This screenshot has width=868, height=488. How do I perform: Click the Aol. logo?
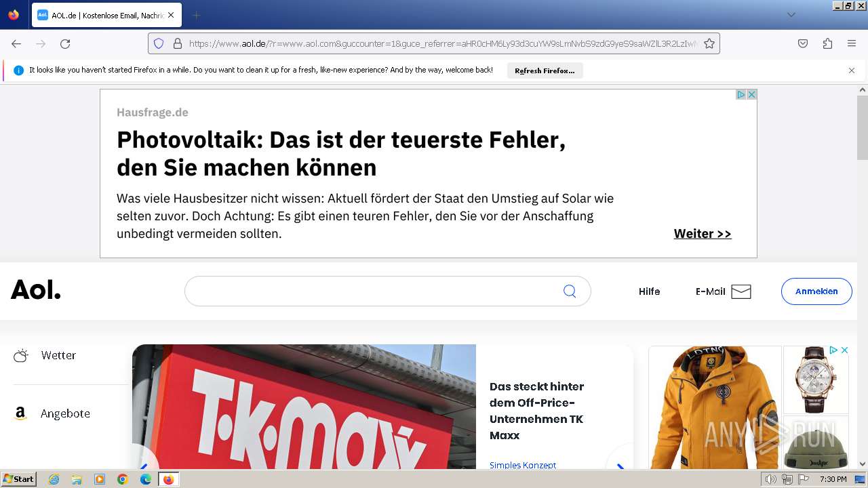click(36, 290)
